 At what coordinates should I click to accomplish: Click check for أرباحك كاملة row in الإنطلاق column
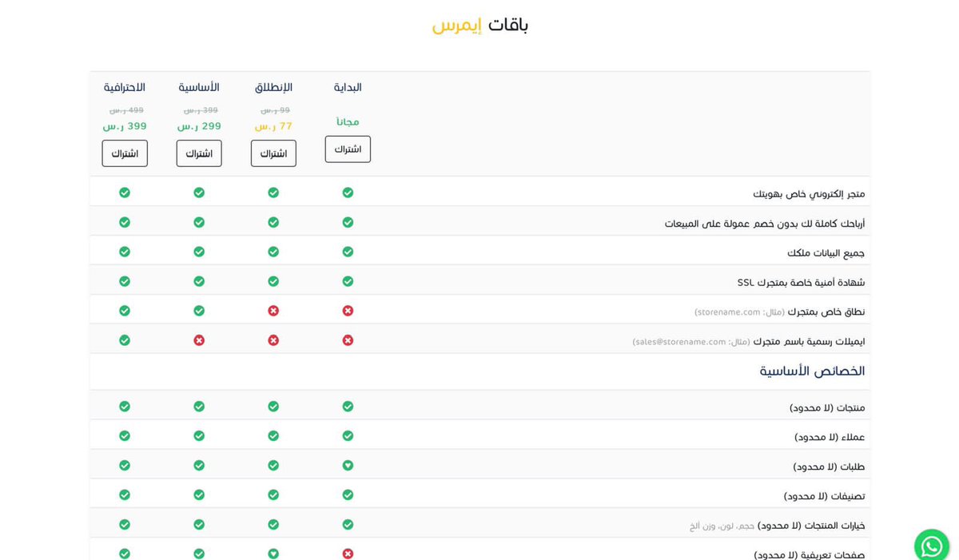(273, 222)
